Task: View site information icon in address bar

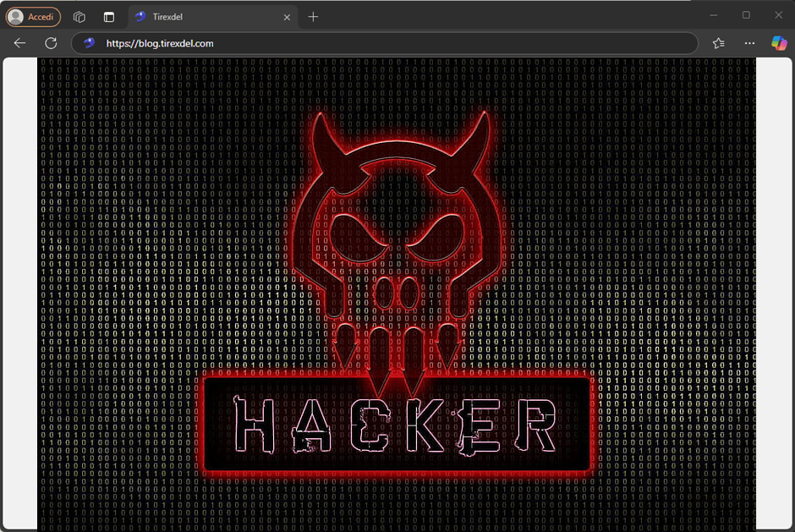Action: pos(90,43)
